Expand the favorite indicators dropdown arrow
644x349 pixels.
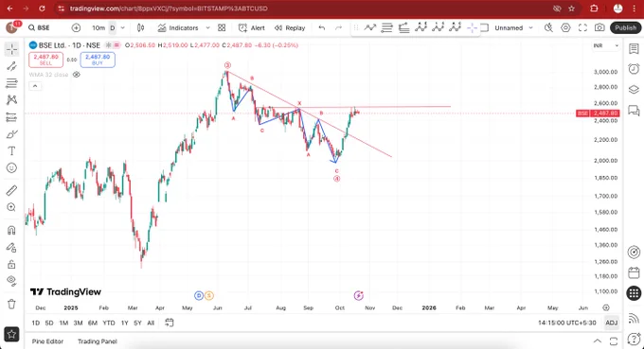tap(207, 27)
